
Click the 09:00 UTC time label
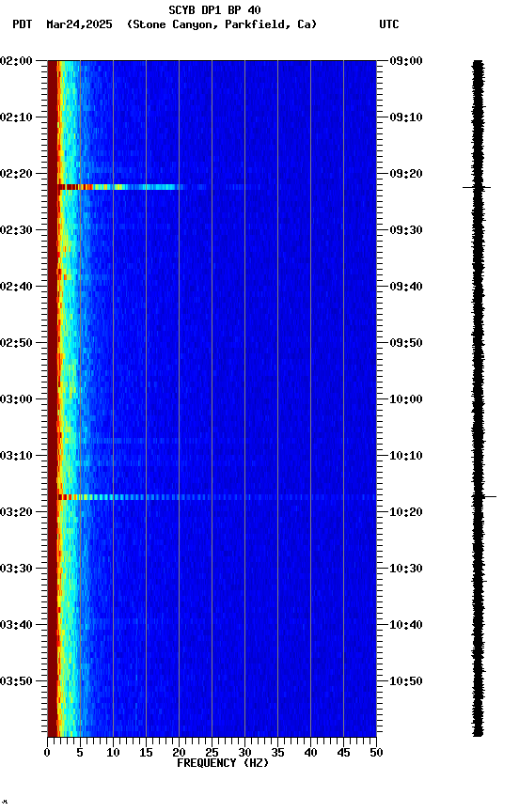pyautogui.click(x=406, y=61)
